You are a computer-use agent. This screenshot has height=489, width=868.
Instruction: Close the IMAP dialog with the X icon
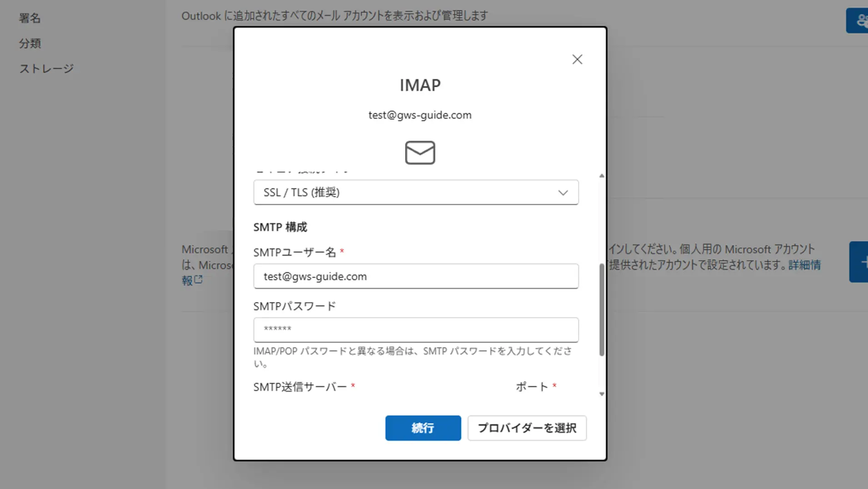(x=577, y=60)
